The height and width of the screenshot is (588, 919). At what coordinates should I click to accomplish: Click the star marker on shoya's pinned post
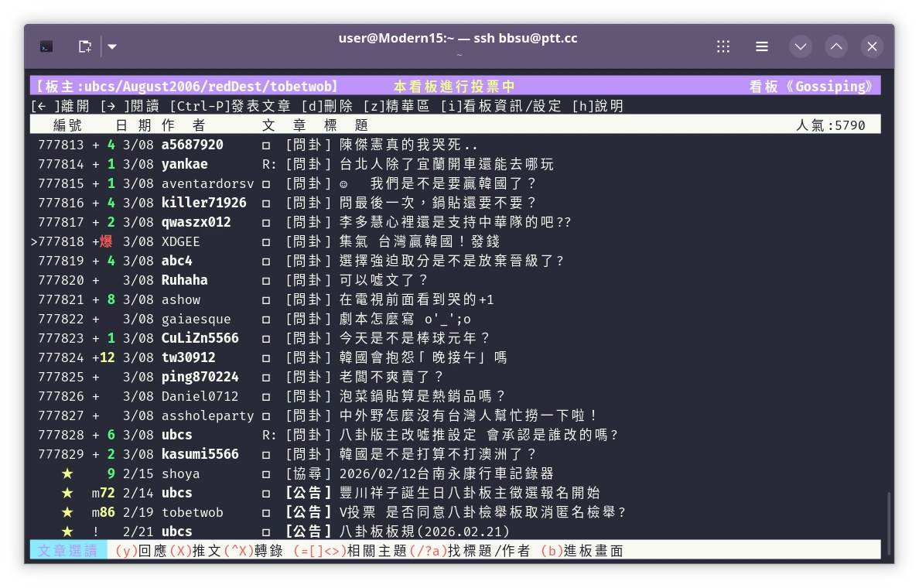(x=67, y=473)
